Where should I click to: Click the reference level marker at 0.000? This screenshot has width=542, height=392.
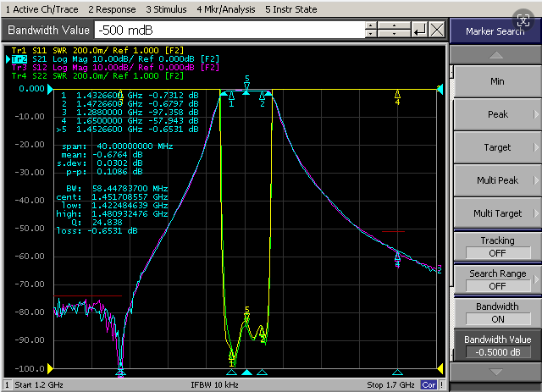coord(50,89)
